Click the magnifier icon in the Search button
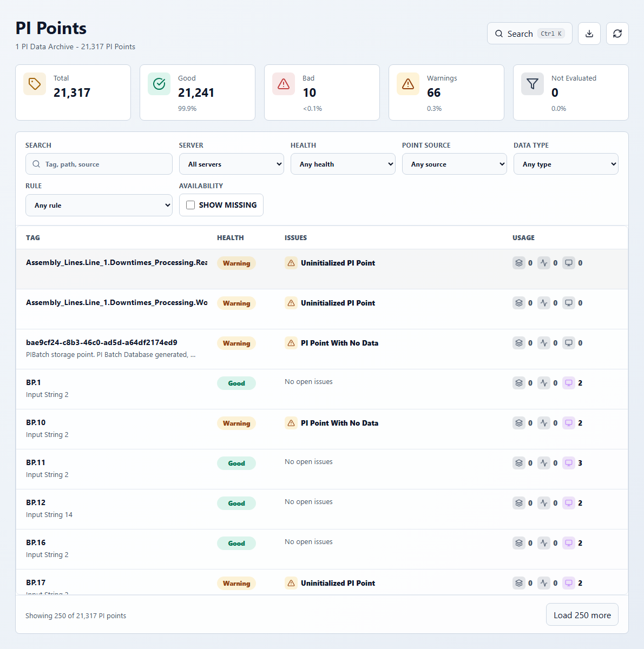644x649 pixels. (499, 34)
